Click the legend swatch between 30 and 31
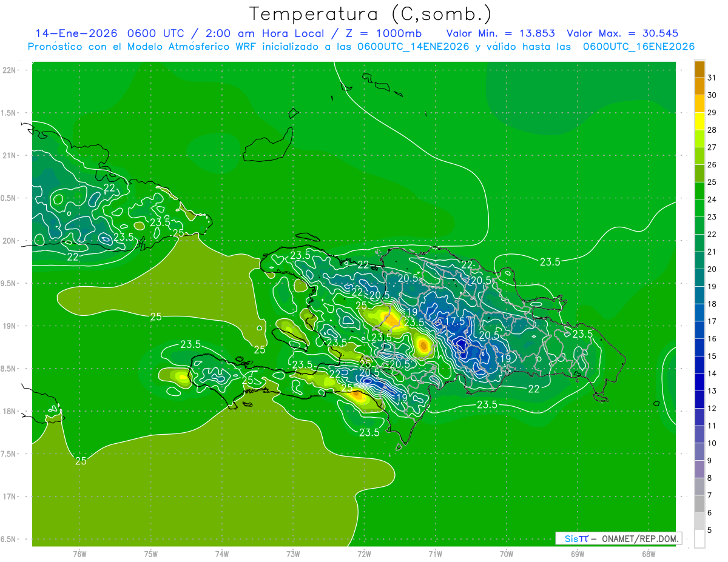The image size is (728, 562). 699,87
